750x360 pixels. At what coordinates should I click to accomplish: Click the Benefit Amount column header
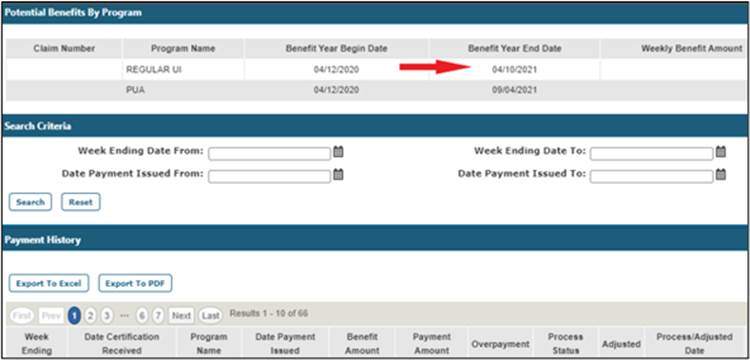tap(362, 344)
